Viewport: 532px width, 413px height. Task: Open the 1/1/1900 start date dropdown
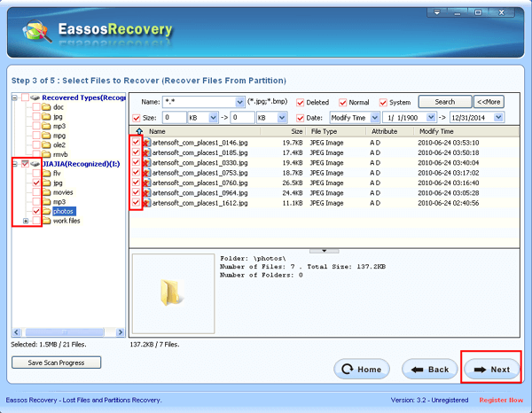[x=431, y=118]
